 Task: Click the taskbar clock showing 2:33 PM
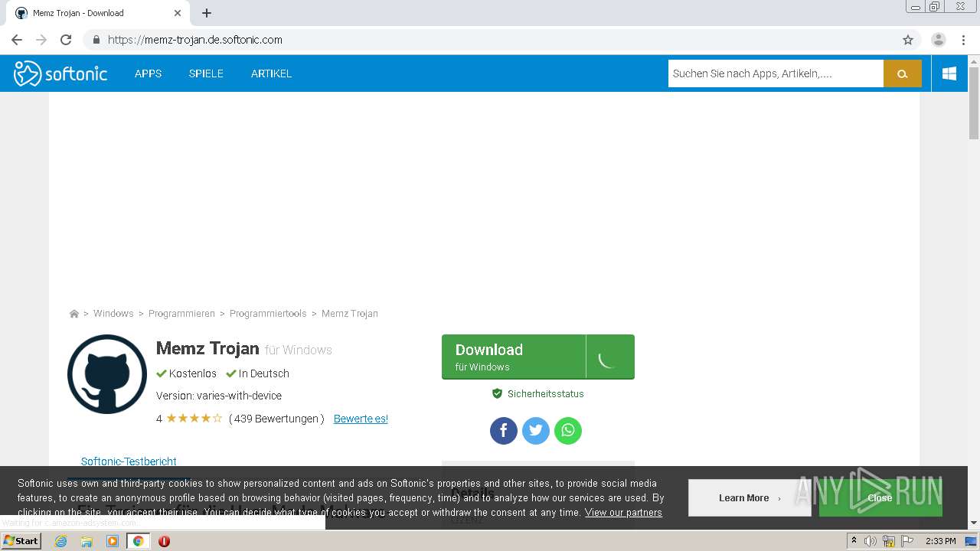tap(940, 541)
